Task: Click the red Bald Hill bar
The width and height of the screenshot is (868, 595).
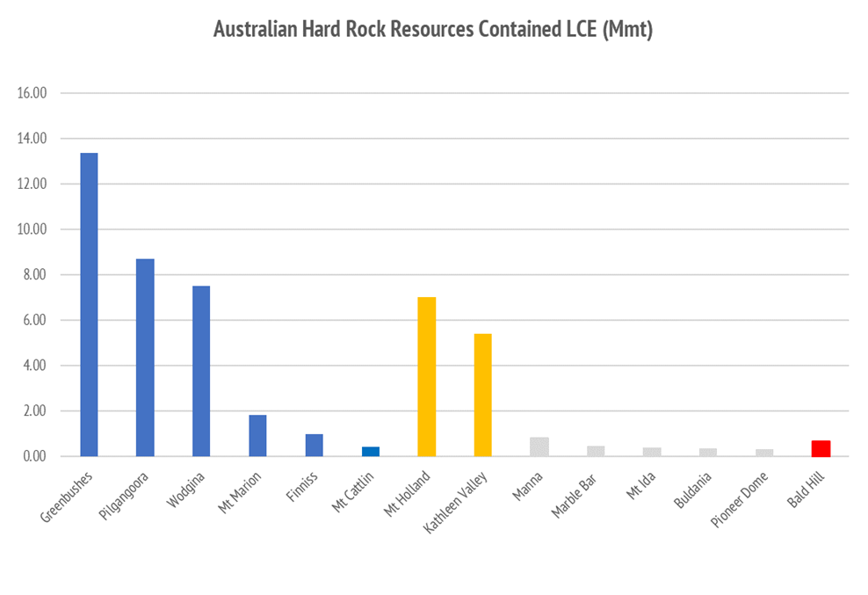Action: click(821, 448)
